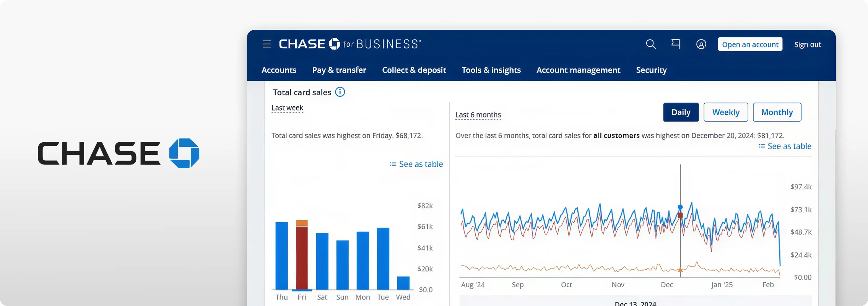Click the blue data point marker on line chart
868x306 pixels.
point(680,207)
